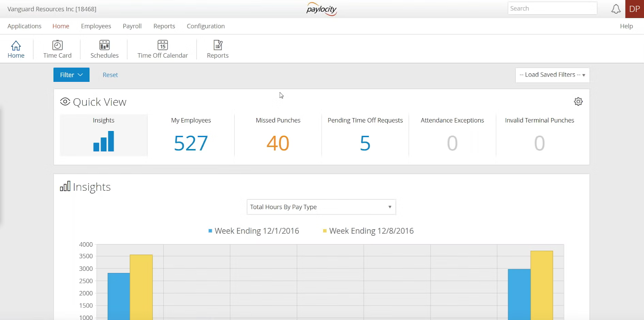Open the Total Hours By Pay Type dropdown
The height and width of the screenshot is (320, 644).
pos(321,207)
